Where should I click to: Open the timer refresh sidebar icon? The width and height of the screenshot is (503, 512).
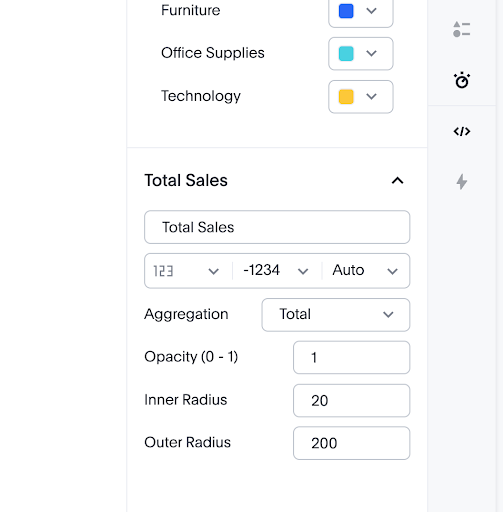[x=462, y=80]
